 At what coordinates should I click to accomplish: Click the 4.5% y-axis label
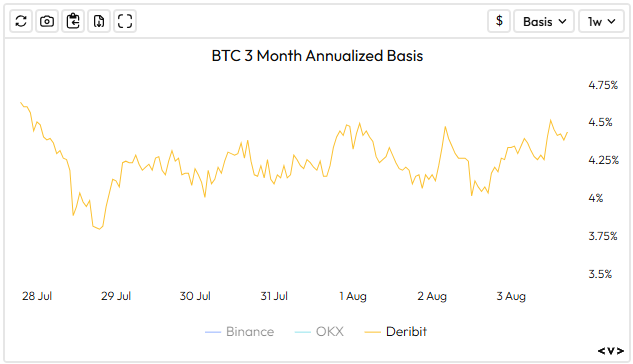click(x=600, y=122)
